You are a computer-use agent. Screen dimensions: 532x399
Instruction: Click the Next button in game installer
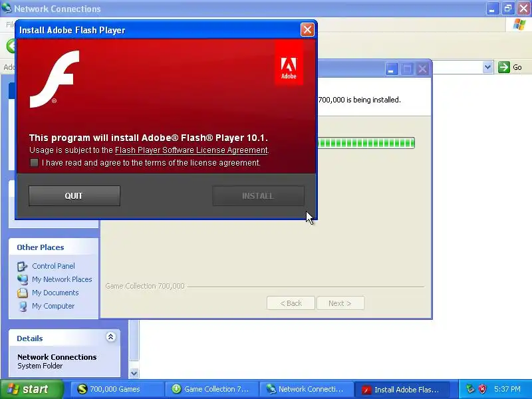tap(340, 303)
